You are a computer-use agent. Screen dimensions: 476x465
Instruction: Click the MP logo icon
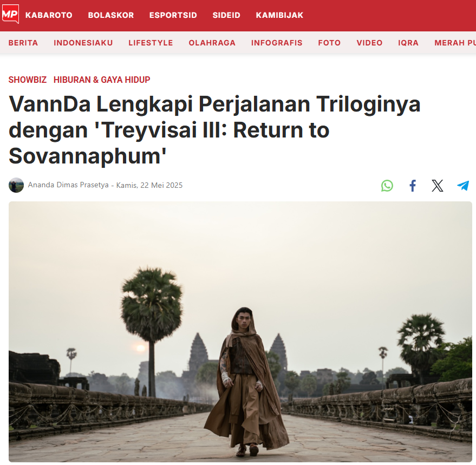point(10,14)
